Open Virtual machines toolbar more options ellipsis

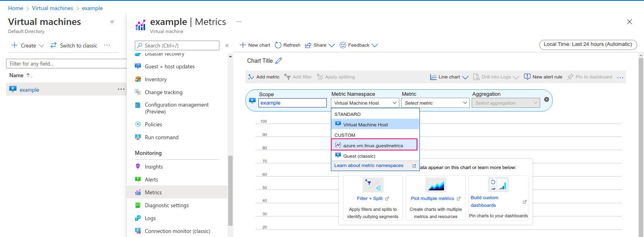point(107,45)
